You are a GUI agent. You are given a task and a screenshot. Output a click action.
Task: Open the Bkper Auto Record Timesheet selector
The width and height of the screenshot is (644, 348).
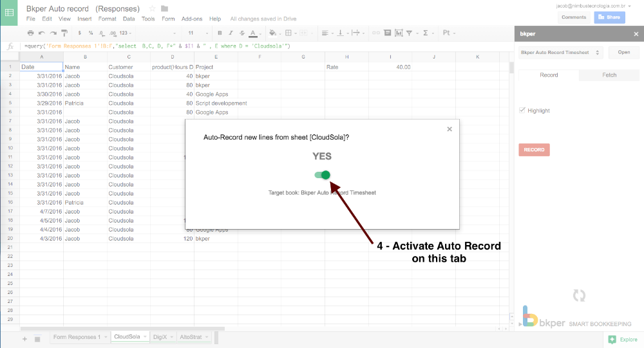561,53
